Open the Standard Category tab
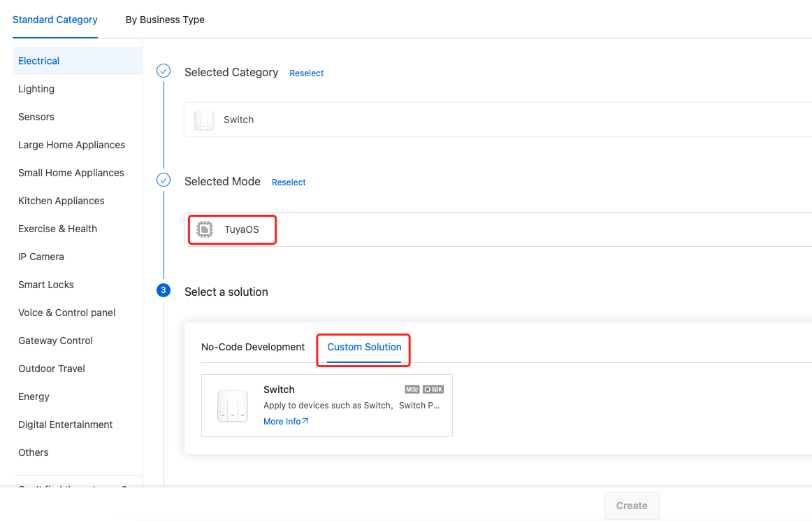812x521 pixels. (55, 20)
